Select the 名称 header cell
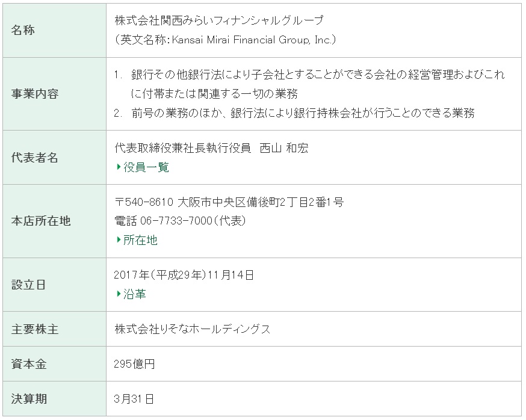Screen dimensions: 526x420 point(54,30)
